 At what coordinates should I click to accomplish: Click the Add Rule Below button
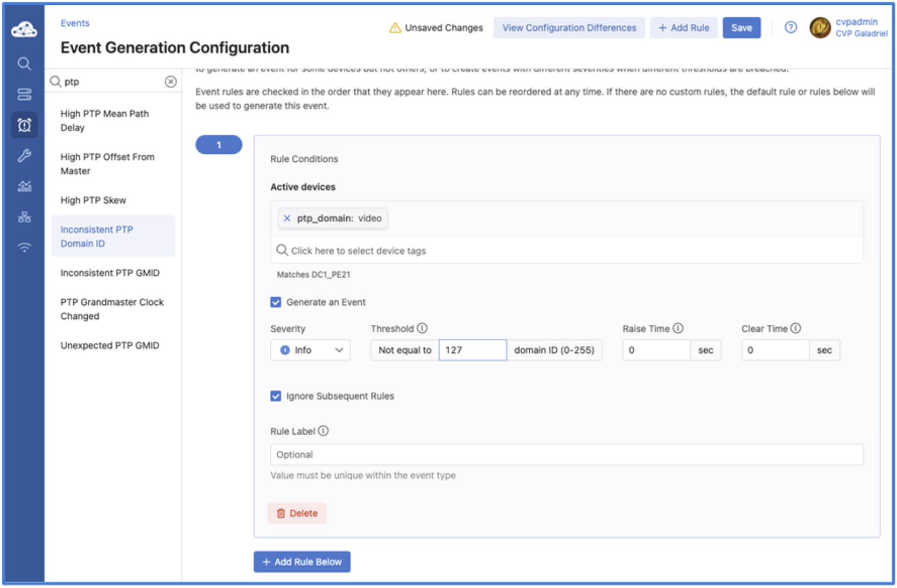(x=302, y=562)
